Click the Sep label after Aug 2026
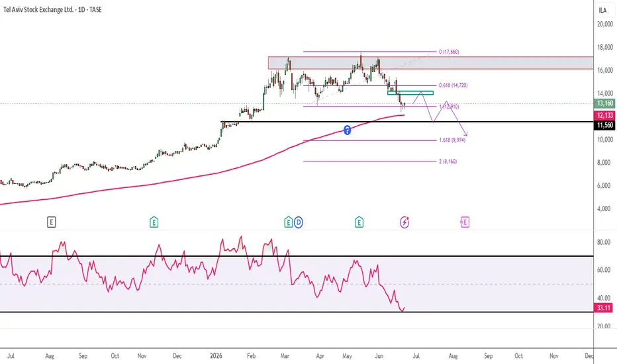The width and height of the screenshot is (617, 364). pyautogui.click(x=489, y=356)
